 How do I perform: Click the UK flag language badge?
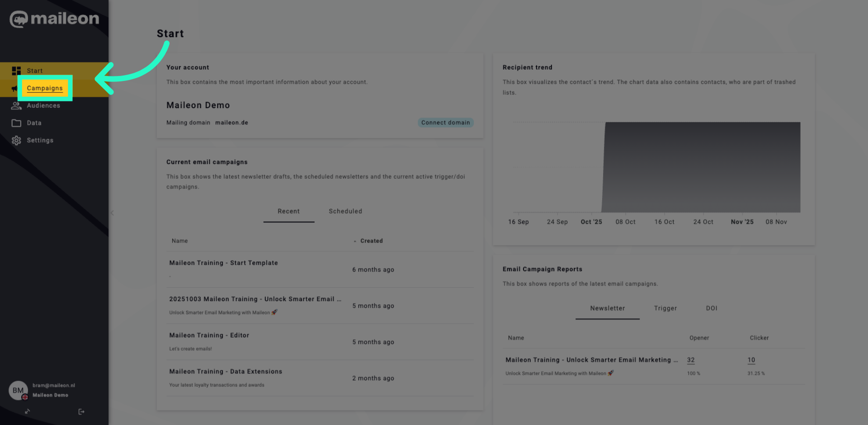click(x=25, y=397)
